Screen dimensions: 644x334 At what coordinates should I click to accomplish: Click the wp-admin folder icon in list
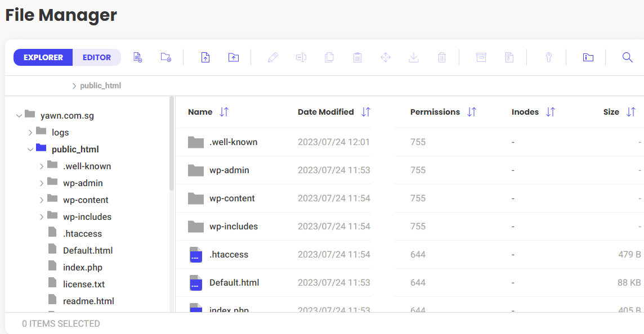click(x=196, y=170)
